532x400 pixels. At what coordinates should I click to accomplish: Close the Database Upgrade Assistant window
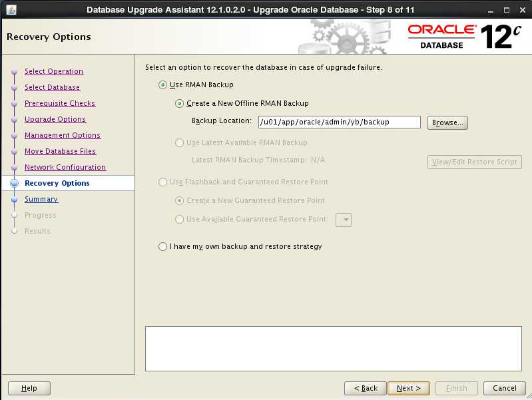pos(523,10)
